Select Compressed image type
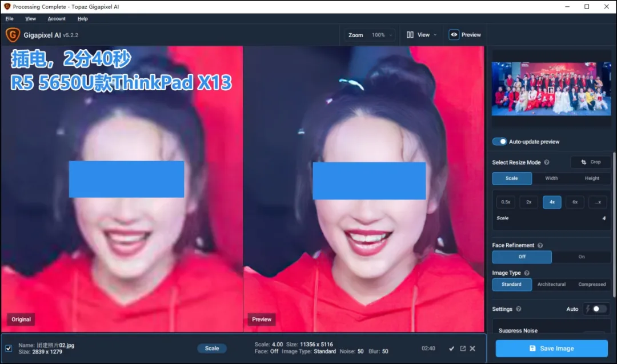Screen dimensions: 617x364 (x=592, y=285)
